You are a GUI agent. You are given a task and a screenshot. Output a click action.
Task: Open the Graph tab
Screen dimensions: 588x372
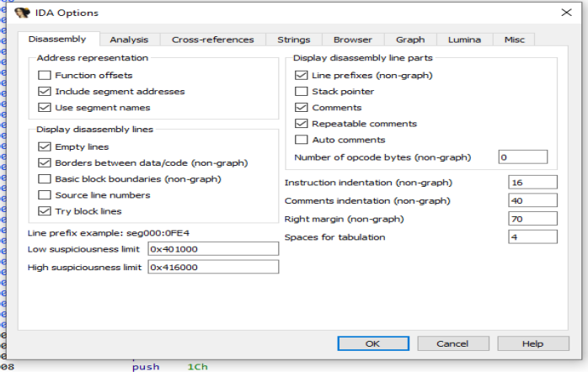point(410,40)
